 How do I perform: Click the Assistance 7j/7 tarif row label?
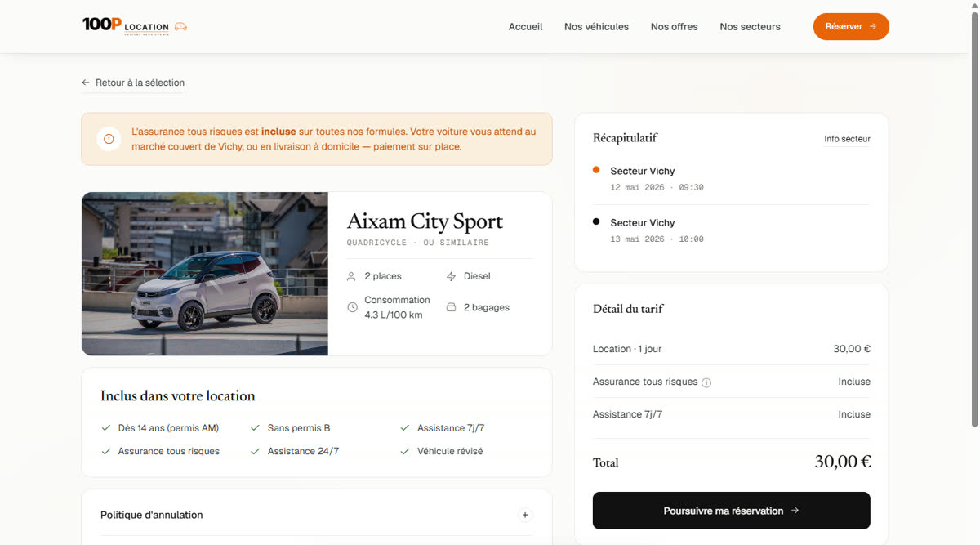point(627,414)
